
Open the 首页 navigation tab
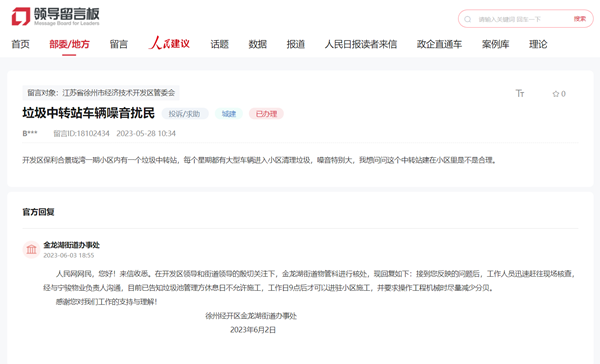pyautogui.click(x=20, y=44)
